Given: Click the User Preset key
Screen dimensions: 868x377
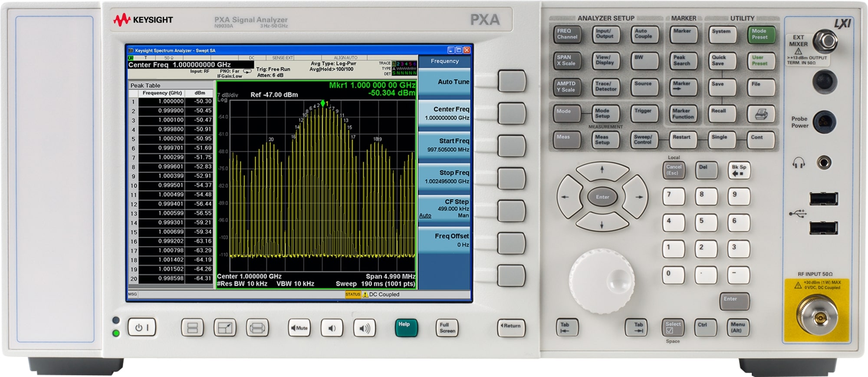Looking at the screenshot, I should (x=761, y=61).
